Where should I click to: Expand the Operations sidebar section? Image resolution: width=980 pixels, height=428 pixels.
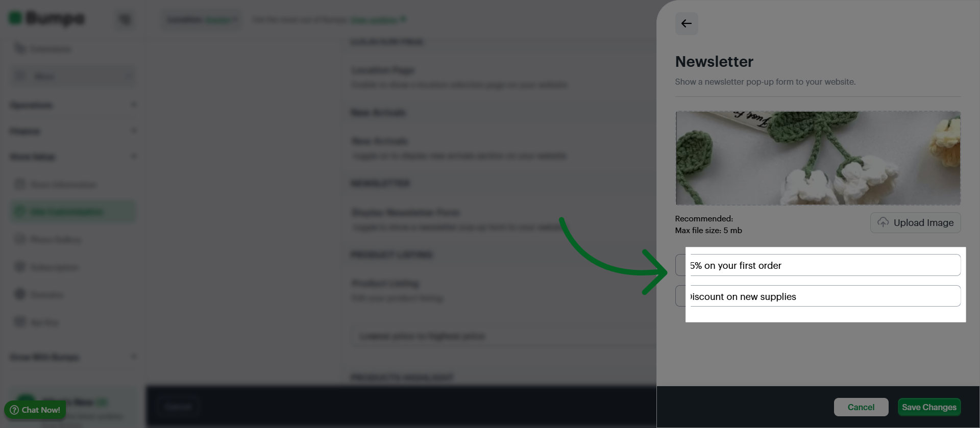click(73, 105)
